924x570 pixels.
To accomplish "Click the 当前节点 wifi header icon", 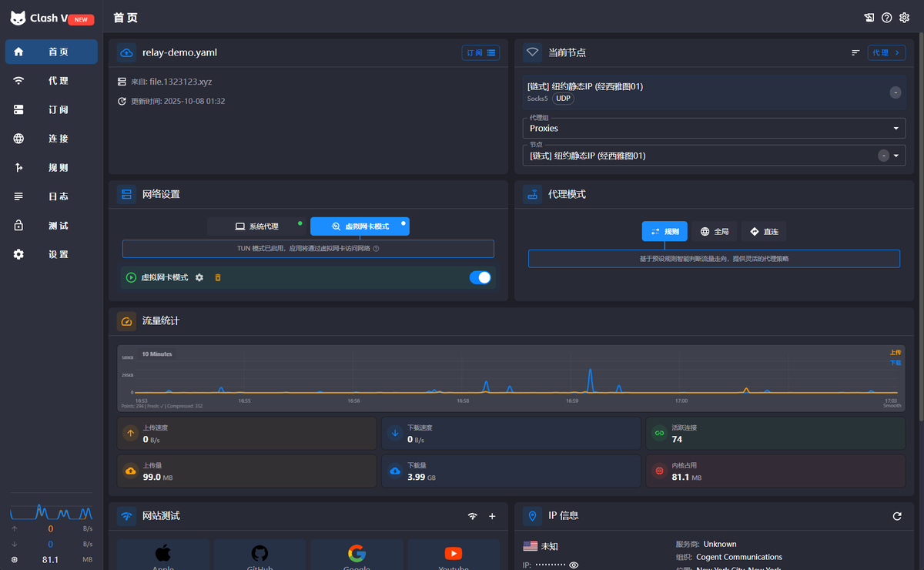I will click(x=532, y=52).
